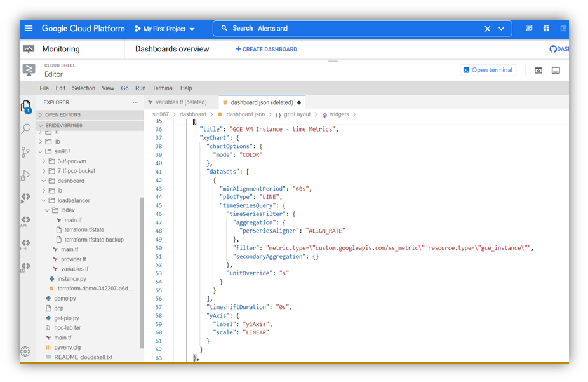Open hpc-lab.tar file
The height and width of the screenshot is (382, 588).
click(67, 327)
